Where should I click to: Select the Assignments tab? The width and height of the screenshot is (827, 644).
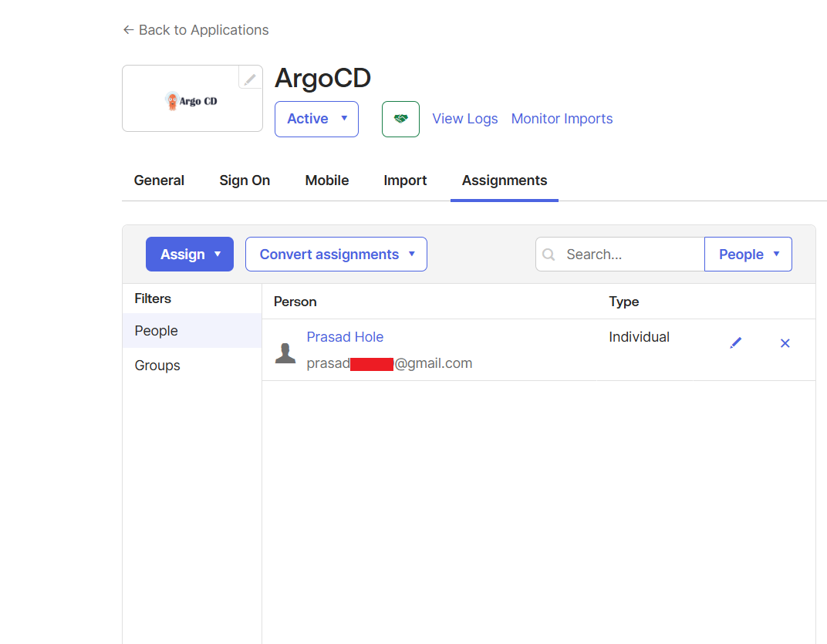click(505, 180)
